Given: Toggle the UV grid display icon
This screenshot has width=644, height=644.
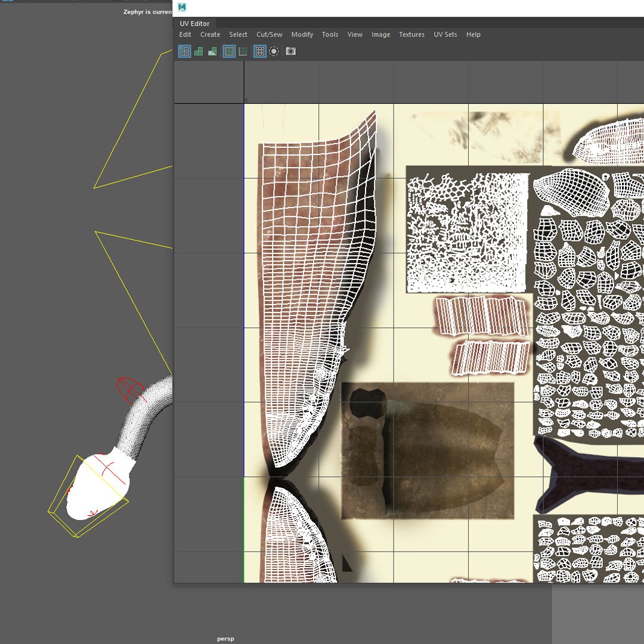Looking at the screenshot, I should pos(259,51).
